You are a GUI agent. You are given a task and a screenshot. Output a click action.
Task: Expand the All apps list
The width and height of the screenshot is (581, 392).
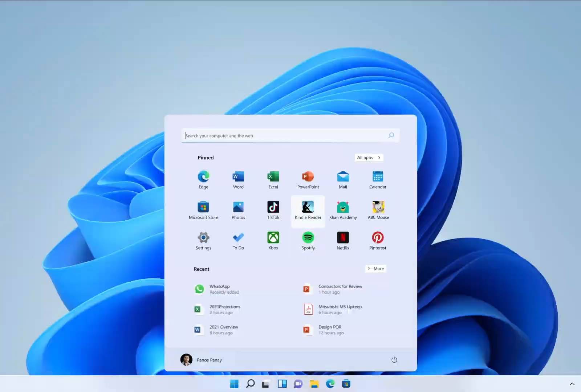click(x=369, y=158)
